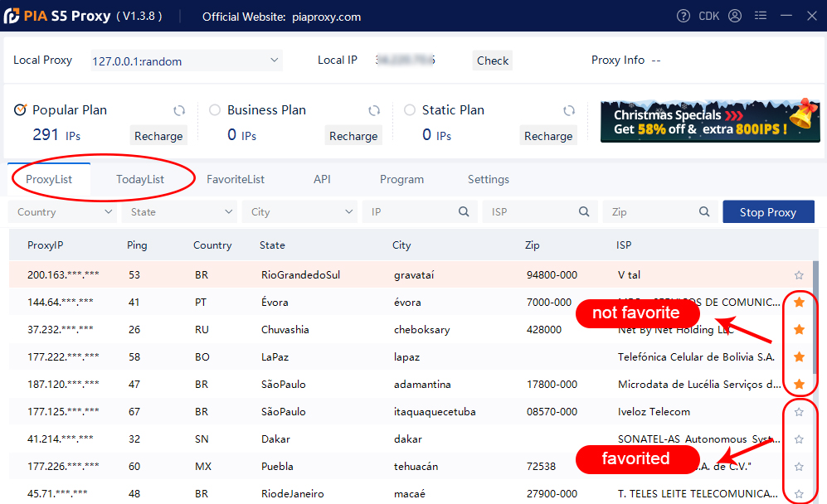
Task: Toggle star for the 37.232 Chuvashia proxy
Action: 799,329
